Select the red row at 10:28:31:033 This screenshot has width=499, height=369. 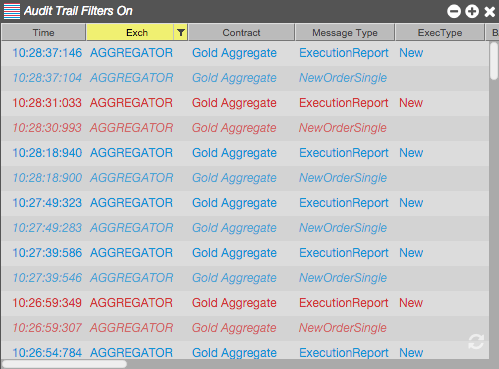pos(245,103)
